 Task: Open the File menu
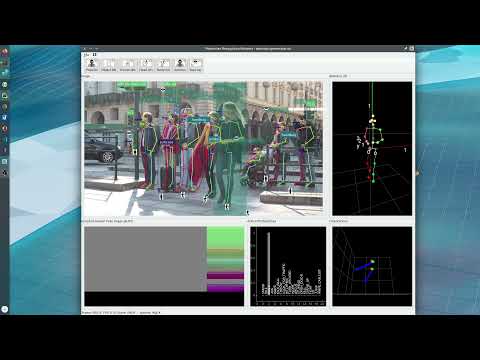point(86,54)
